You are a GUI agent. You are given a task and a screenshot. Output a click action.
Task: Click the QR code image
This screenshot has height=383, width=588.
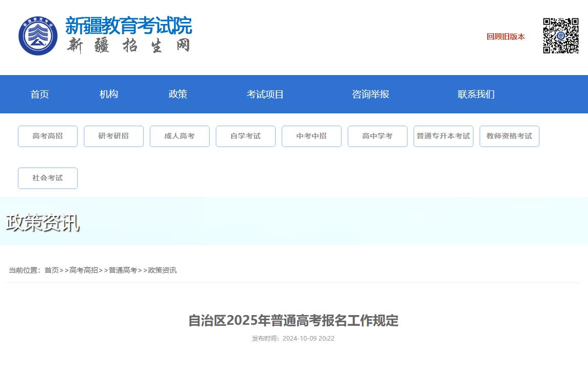[x=561, y=36]
